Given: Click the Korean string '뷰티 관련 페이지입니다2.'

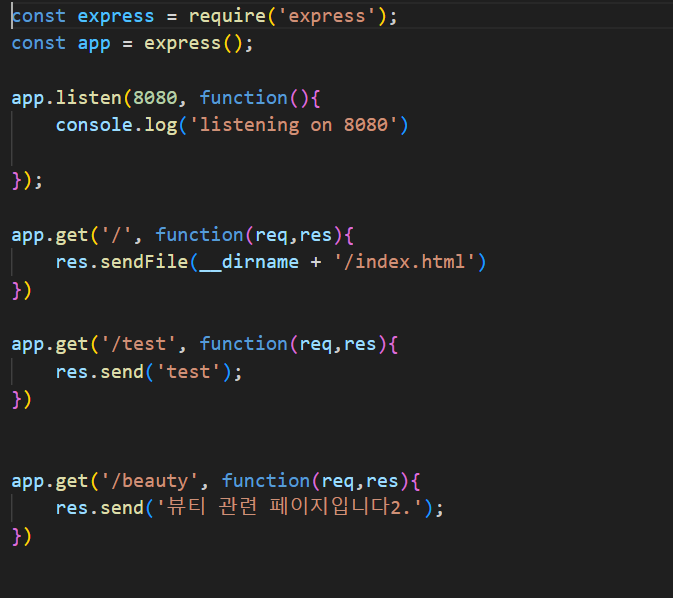Looking at the screenshot, I should [x=289, y=507].
